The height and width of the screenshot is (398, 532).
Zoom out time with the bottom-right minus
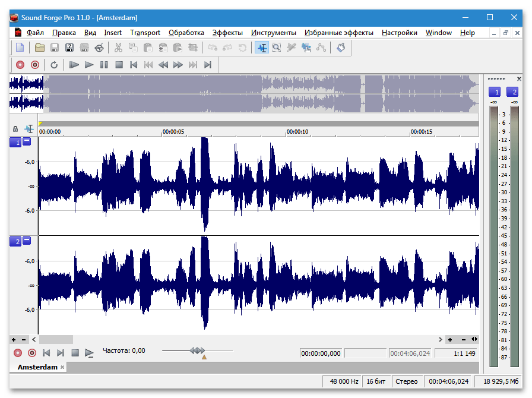pos(464,340)
